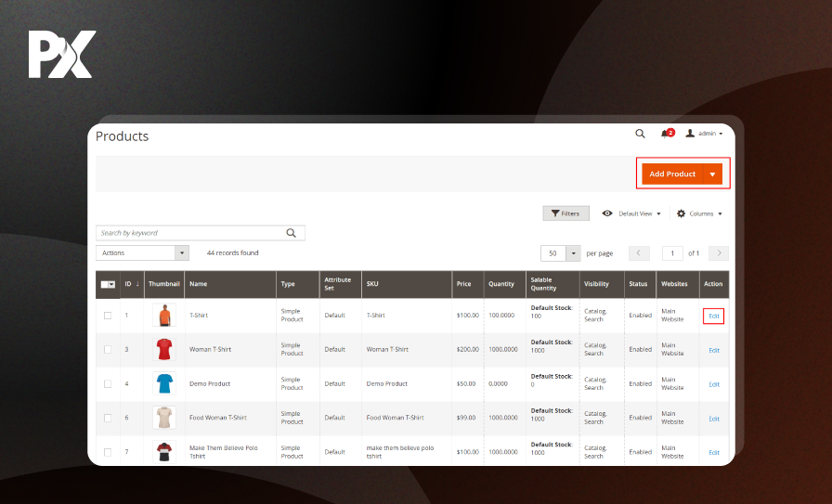
Task: Go to next page arrow
Action: point(719,253)
